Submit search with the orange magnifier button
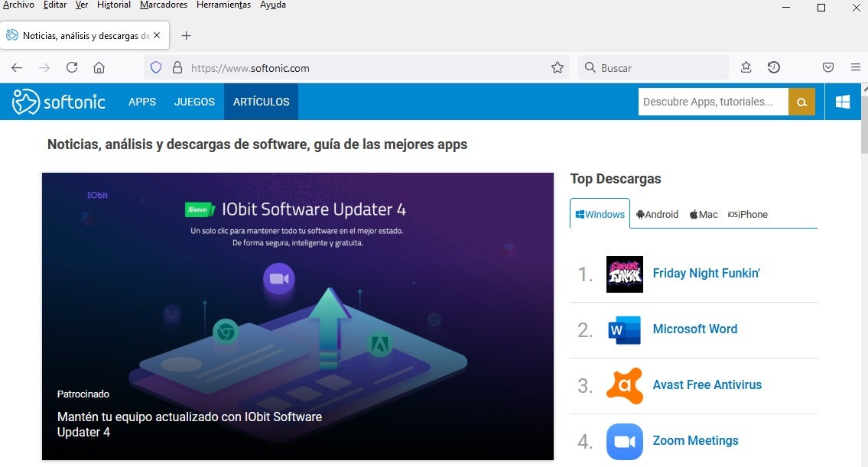The image size is (868, 467). click(801, 102)
